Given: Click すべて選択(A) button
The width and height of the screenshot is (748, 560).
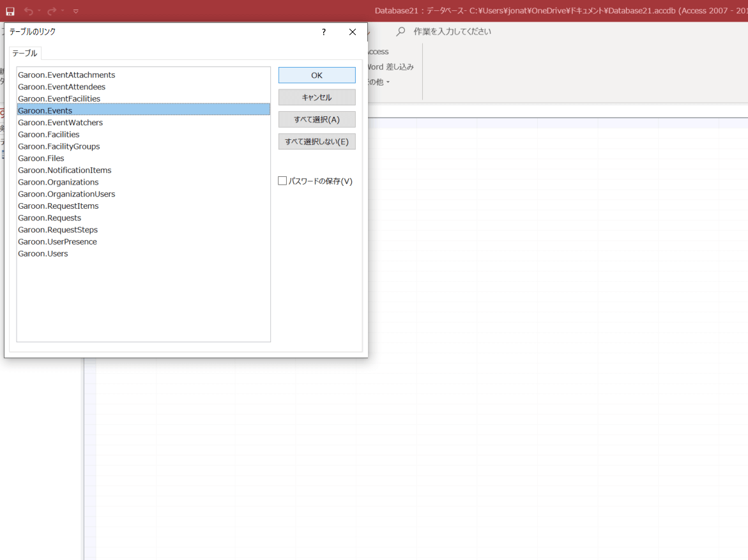Looking at the screenshot, I should pyautogui.click(x=317, y=119).
